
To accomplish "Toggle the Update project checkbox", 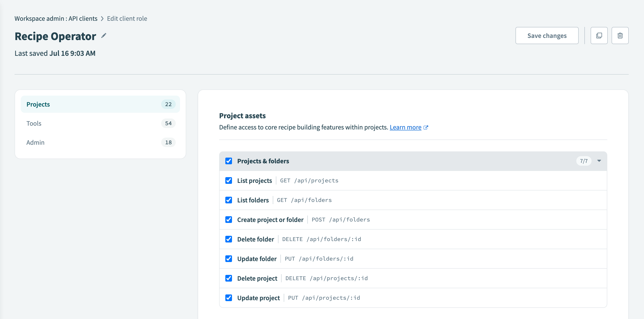I will click(228, 298).
